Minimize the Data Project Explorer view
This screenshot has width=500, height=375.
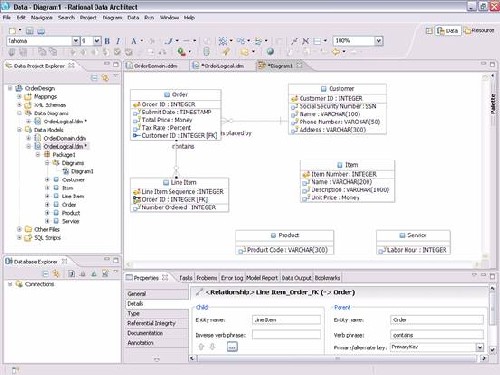[107, 64]
